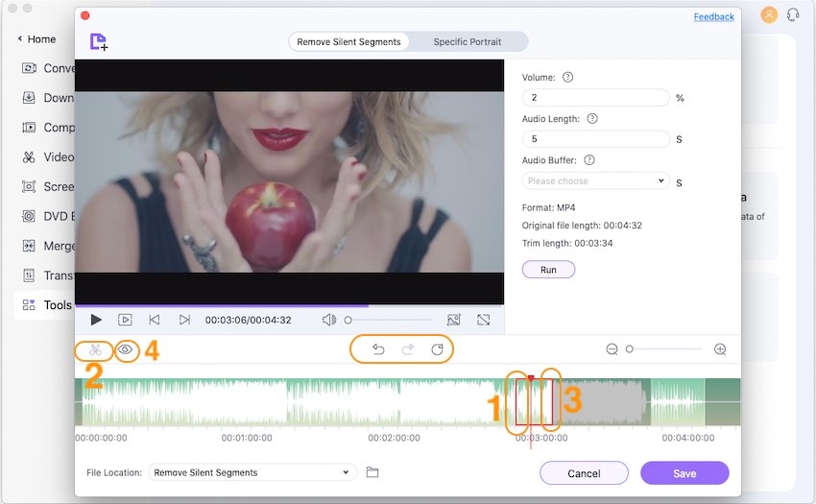Go back to Home
The height and width of the screenshot is (504, 816).
pyautogui.click(x=36, y=39)
